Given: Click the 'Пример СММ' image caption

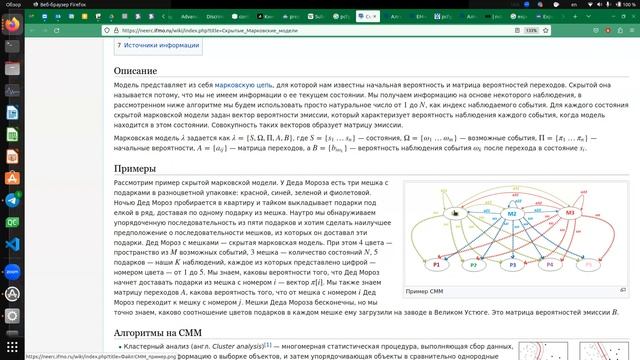Looking at the screenshot, I should point(424,291).
